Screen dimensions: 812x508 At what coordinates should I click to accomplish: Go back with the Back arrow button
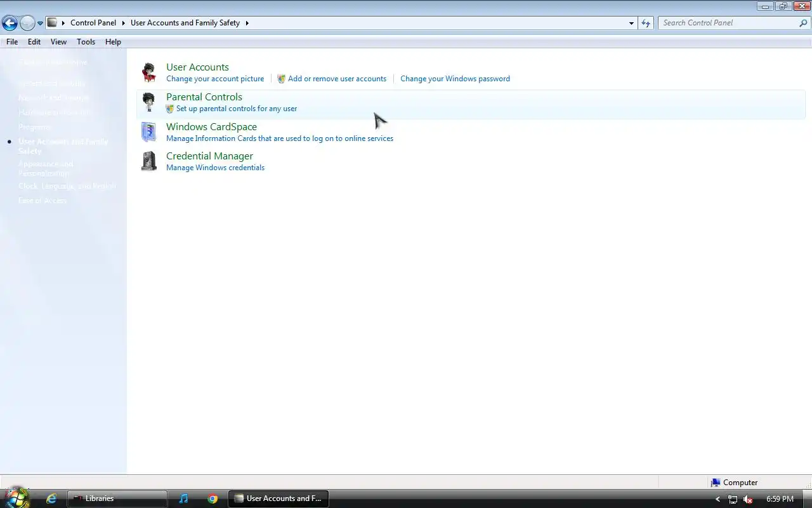(x=10, y=23)
